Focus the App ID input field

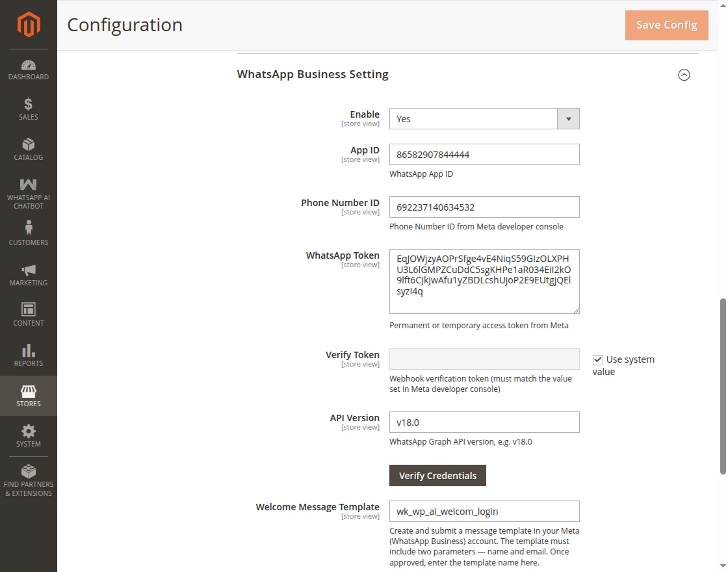(484, 155)
